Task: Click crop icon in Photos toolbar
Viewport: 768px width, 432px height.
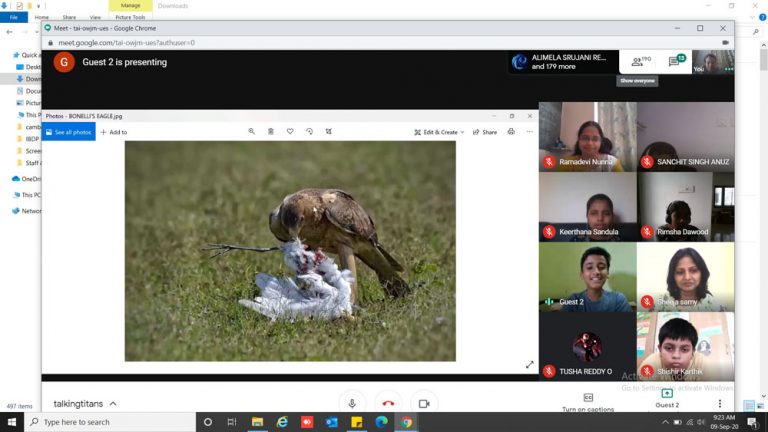Action: coord(329,131)
